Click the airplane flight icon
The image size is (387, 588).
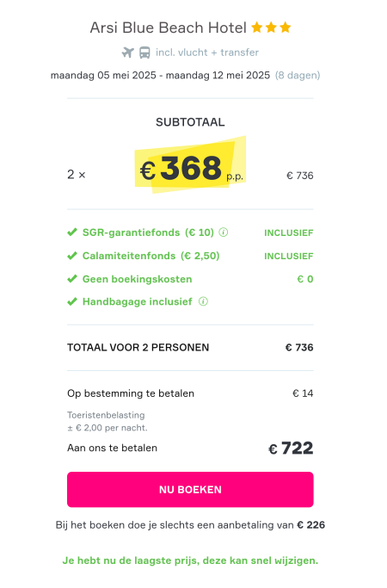click(128, 53)
